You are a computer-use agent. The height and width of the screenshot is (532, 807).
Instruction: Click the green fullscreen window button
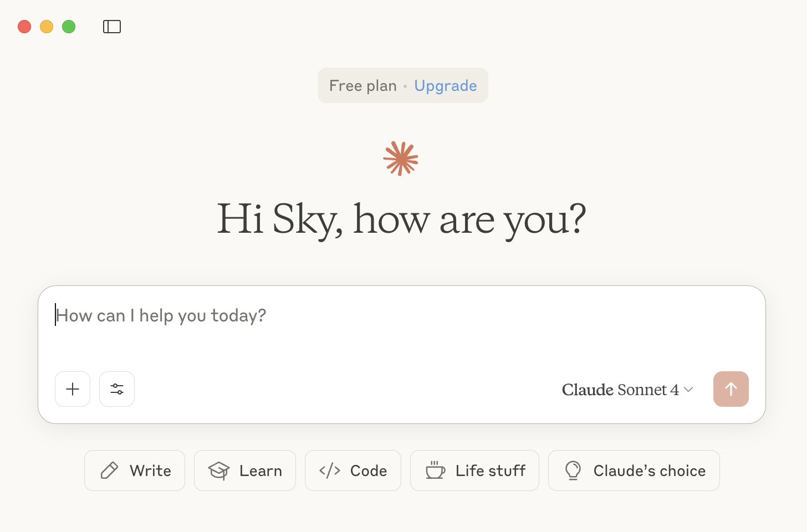[69, 27]
